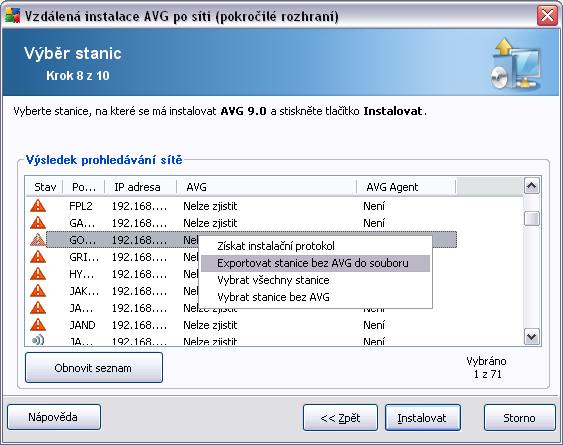Click the Obnovit seznam button

[x=94, y=368]
